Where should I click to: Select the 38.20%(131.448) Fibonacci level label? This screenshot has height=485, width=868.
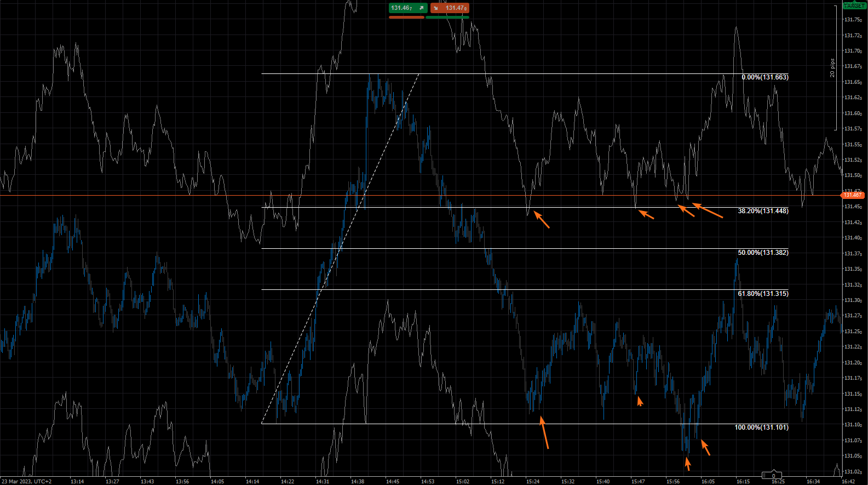point(763,211)
